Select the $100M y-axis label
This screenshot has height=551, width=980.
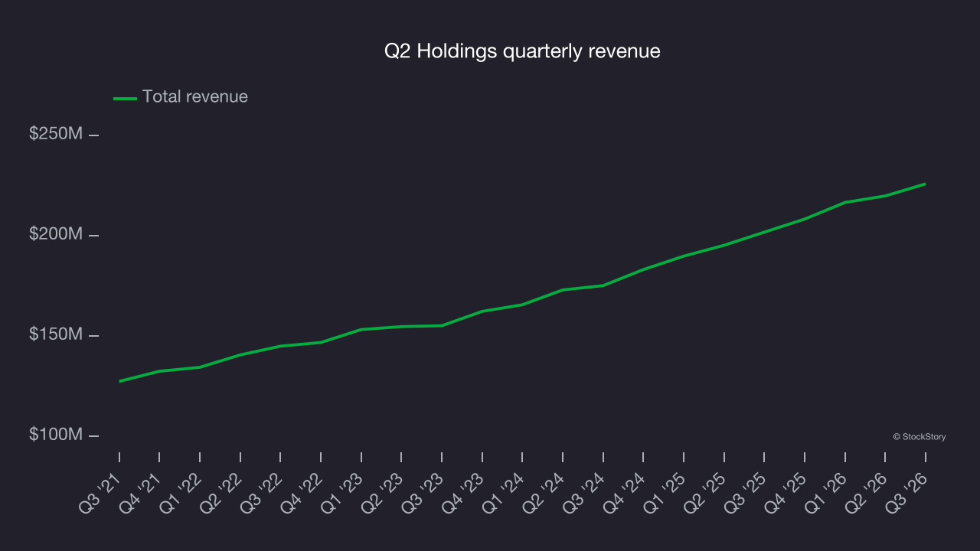coord(56,435)
